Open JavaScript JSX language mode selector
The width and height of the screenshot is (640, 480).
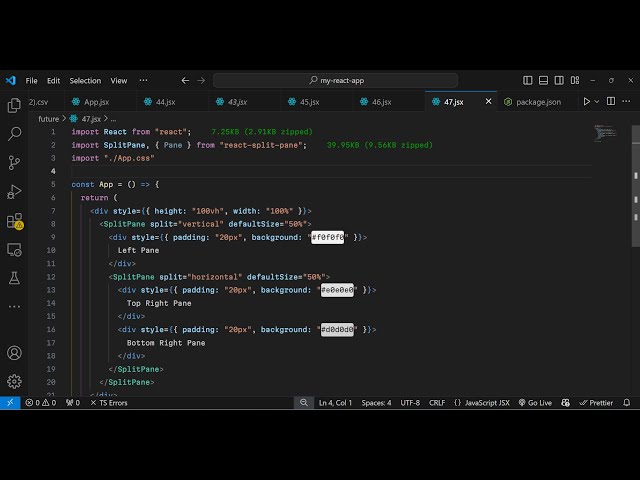pos(481,402)
